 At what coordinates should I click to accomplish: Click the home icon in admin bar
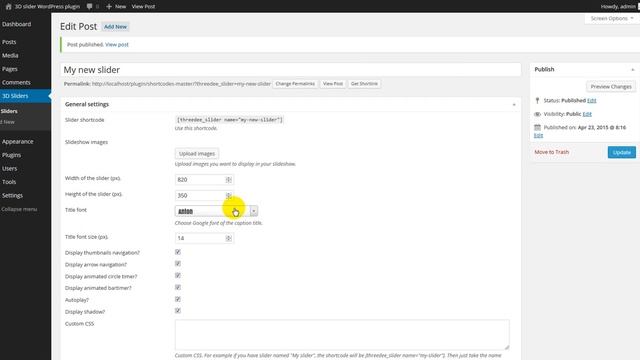pyautogui.click(x=9, y=7)
